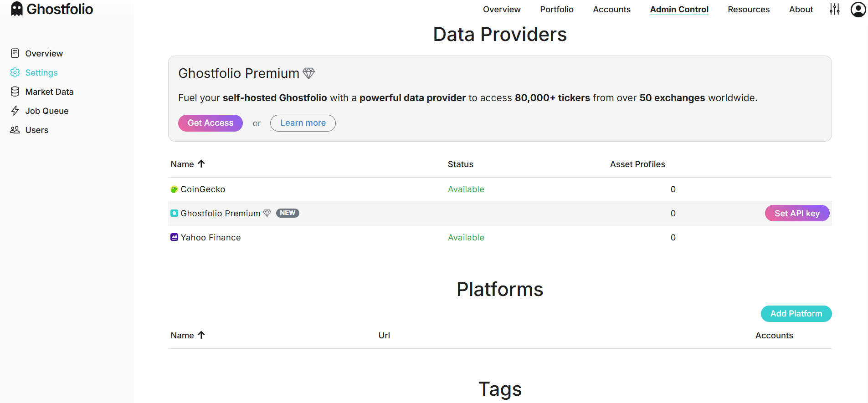Open the user account avatar menu
This screenshot has height=403, width=868.
(858, 9)
